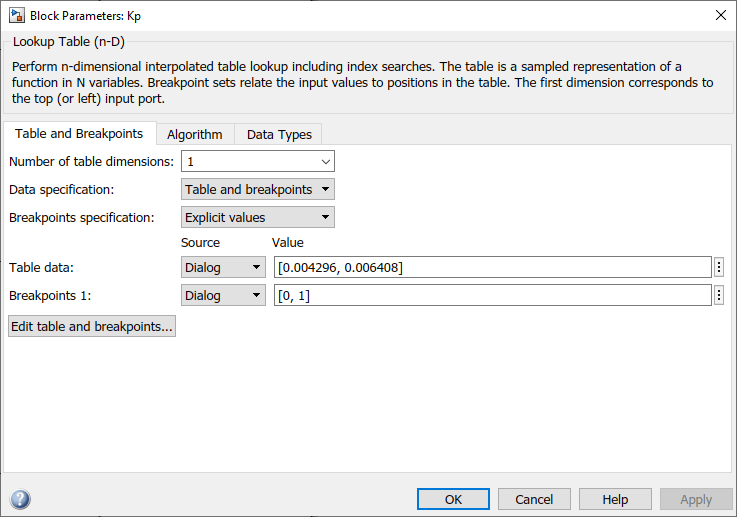Click the OK button

(x=453, y=499)
